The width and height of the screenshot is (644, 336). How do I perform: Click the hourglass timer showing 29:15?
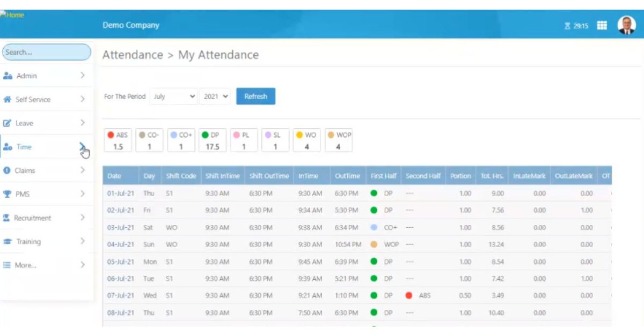575,25
